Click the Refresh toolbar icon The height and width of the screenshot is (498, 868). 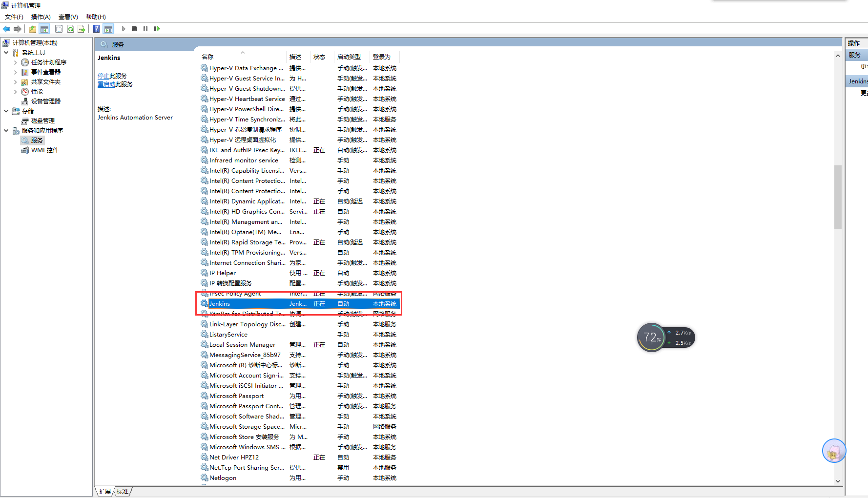pyautogui.click(x=70, y=29)
